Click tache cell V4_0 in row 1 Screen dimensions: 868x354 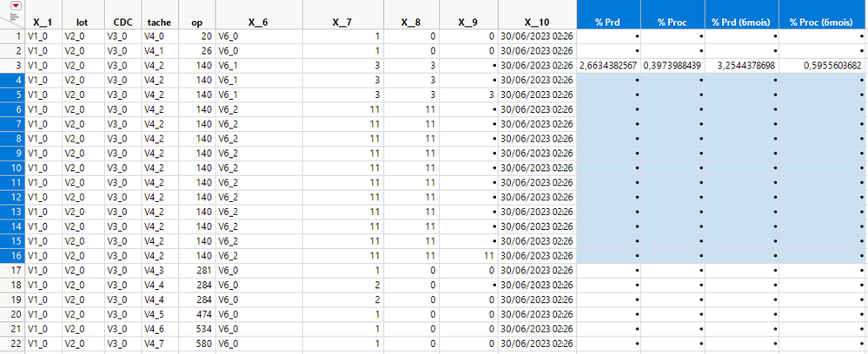click(159, 36)
